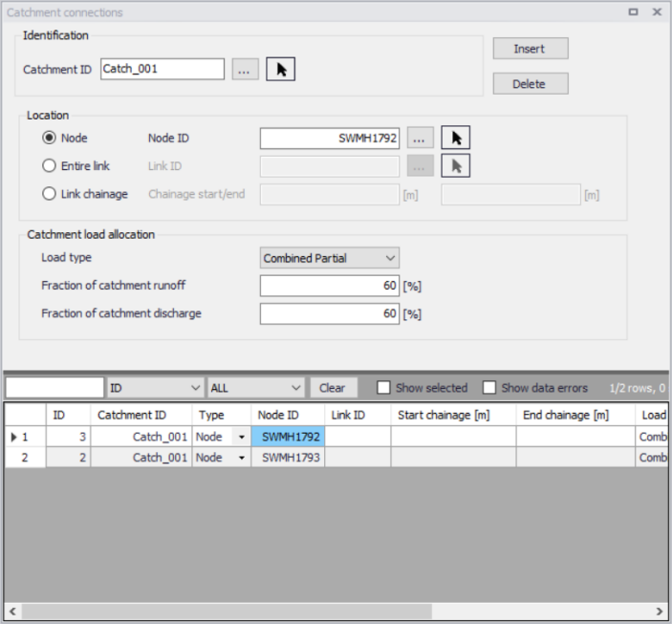Click the horizontal scrollbar left arrow
The width and height of the screenshot is (672, 624).
12,612
